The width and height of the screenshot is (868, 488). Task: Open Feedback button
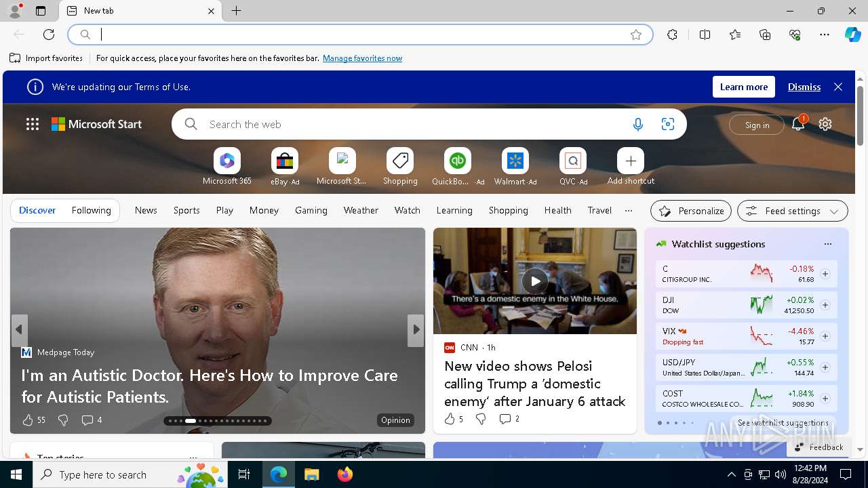[x=819, y=447]
